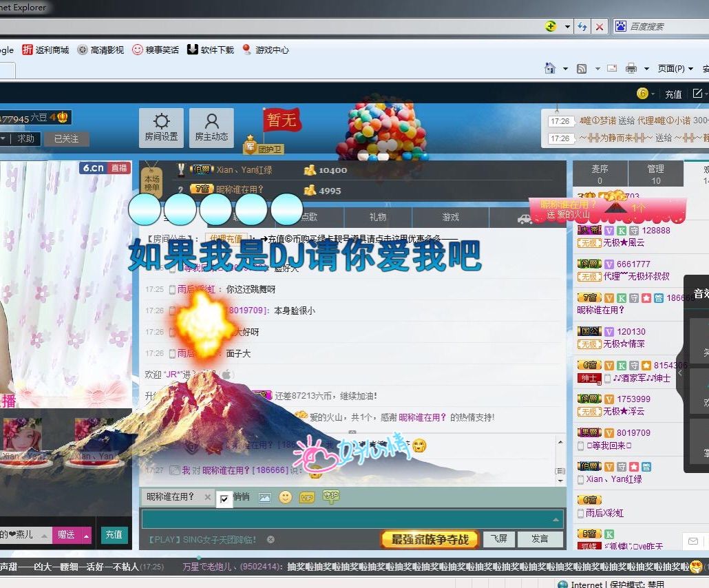
Task: Click the 充值 recharge link in top bar
Action: coord(673,94)
